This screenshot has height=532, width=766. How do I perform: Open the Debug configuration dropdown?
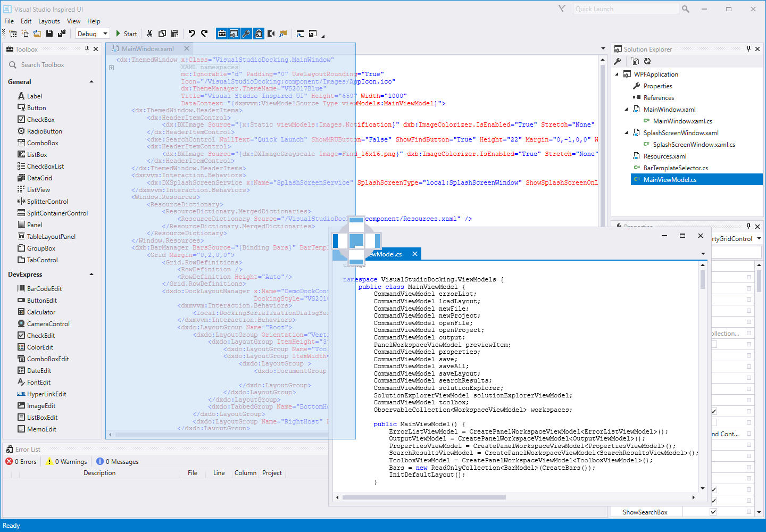coord(105,34)
